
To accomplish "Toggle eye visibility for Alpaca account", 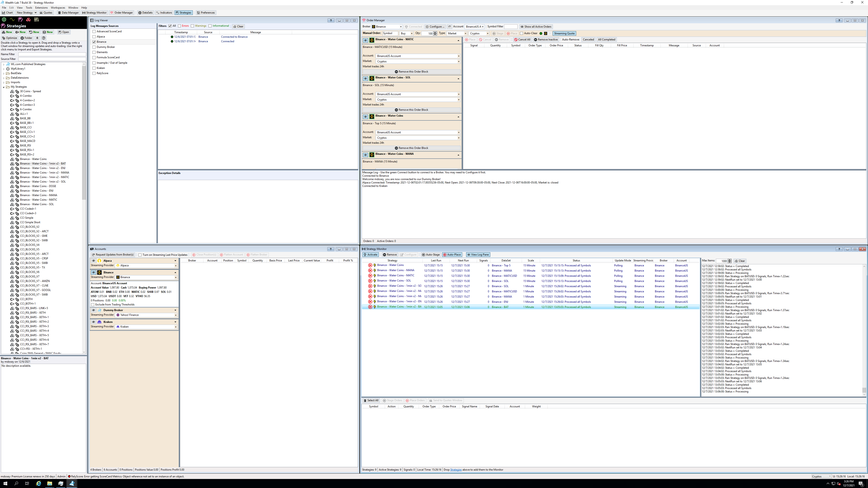I will coord(93,261).
